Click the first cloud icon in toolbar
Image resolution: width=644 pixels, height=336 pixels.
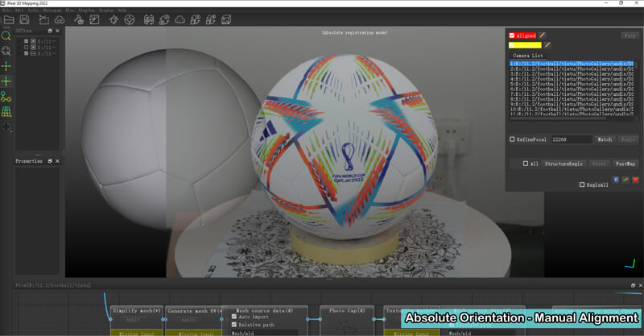60,19
